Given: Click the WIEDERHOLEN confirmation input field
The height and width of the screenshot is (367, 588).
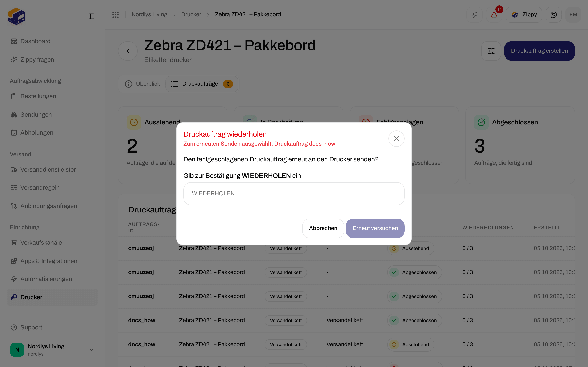Looking at the screenshot, I should click(x=294, y=193).
